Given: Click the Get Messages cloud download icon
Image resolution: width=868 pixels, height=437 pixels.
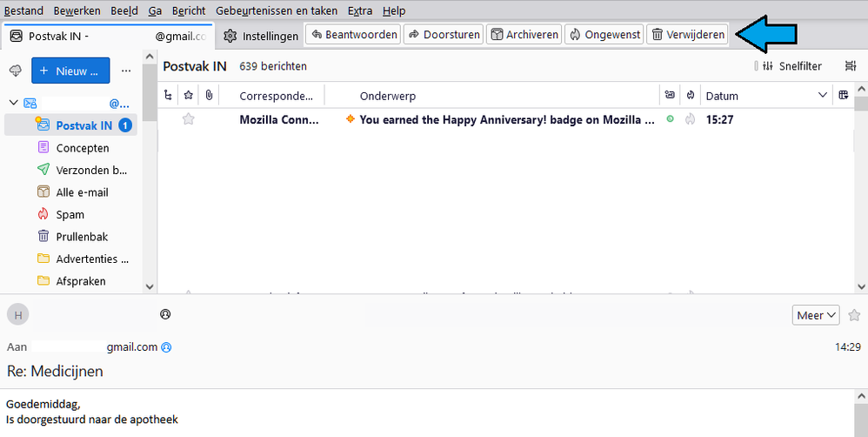Looking at the screenshot, I should pos(15,71).
